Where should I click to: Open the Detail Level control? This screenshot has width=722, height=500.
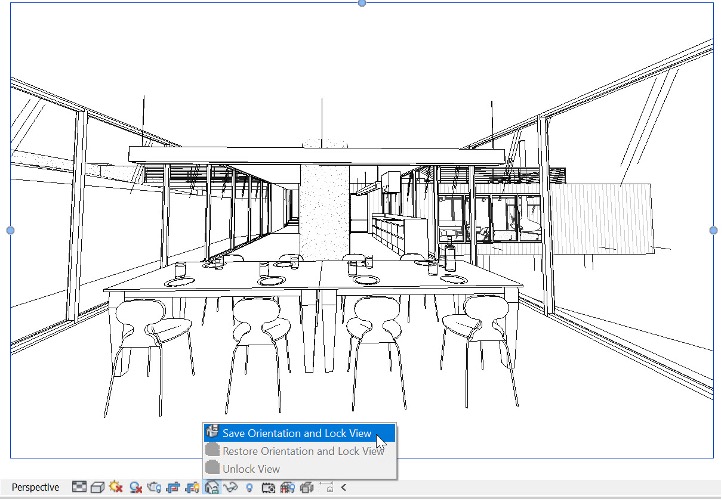[80, 487]
